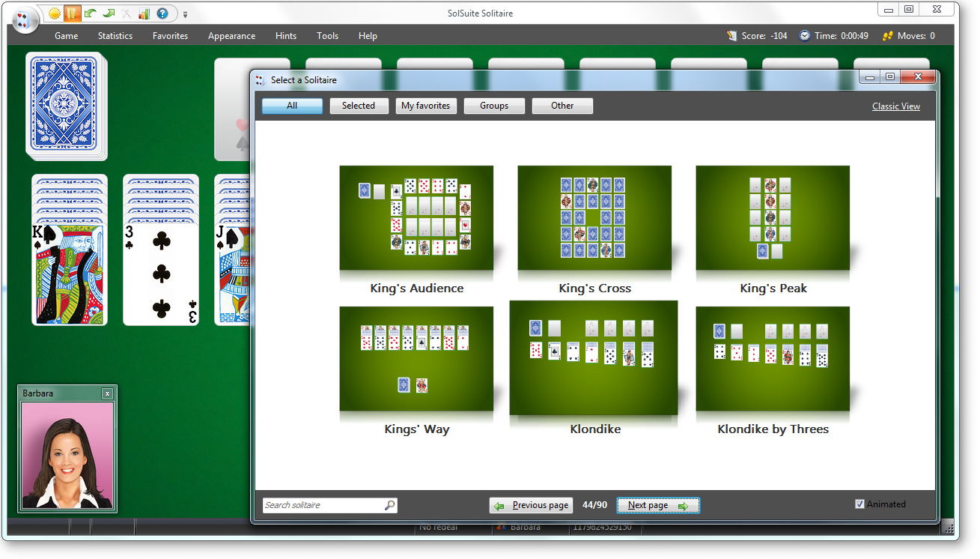
Task: Open the Other category view
Action: (x=561, y=106)
